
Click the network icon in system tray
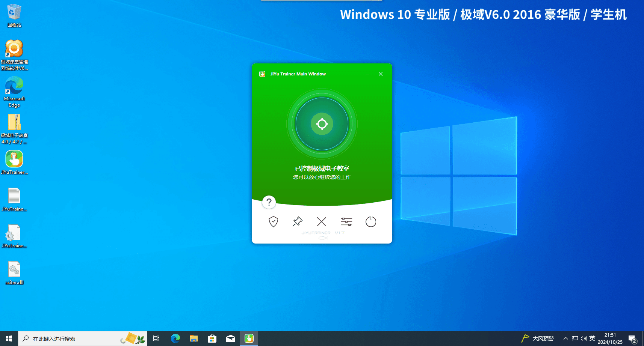[575, 338]
